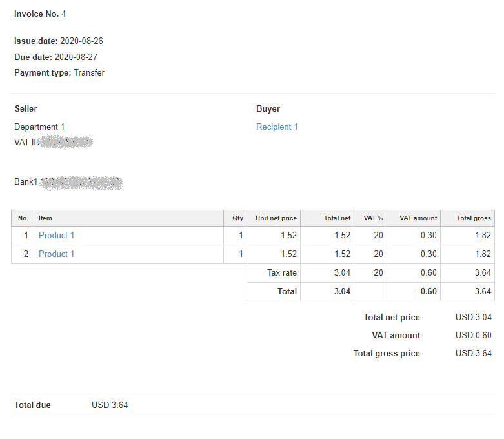
Task: Click the bold Total row label
Action: (287, 291)
